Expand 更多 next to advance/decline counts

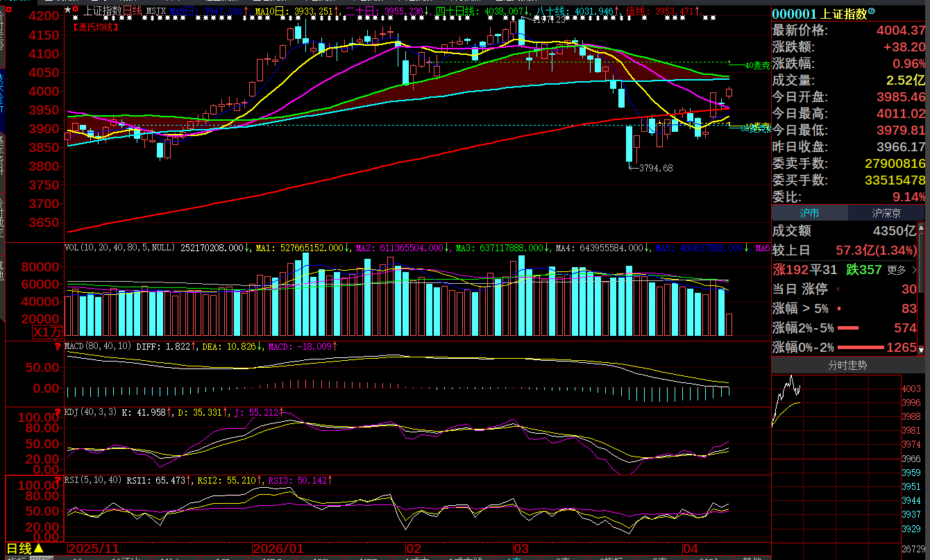[902, 270]
